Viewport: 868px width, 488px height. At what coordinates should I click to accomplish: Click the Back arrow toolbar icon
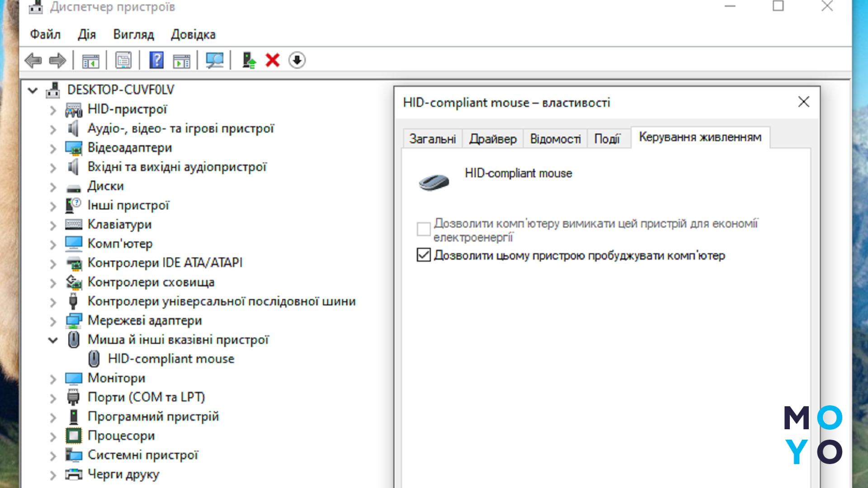[x=33, y=60]
